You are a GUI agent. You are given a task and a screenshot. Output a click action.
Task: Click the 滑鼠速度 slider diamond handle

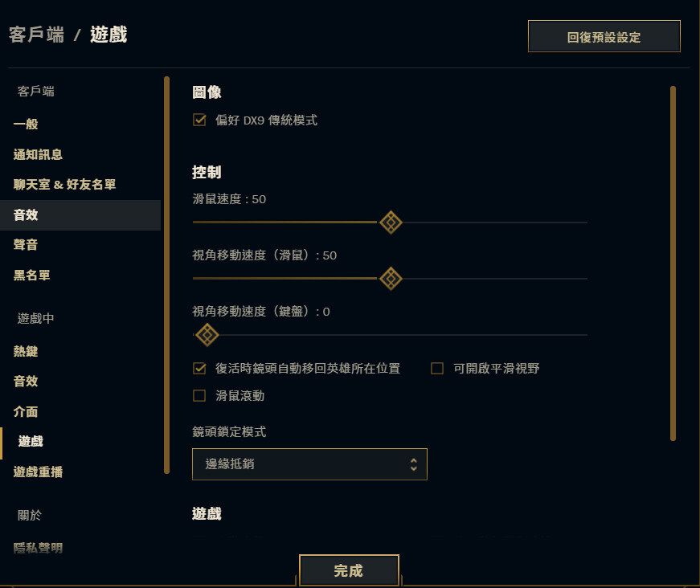[x=391, y=222]
